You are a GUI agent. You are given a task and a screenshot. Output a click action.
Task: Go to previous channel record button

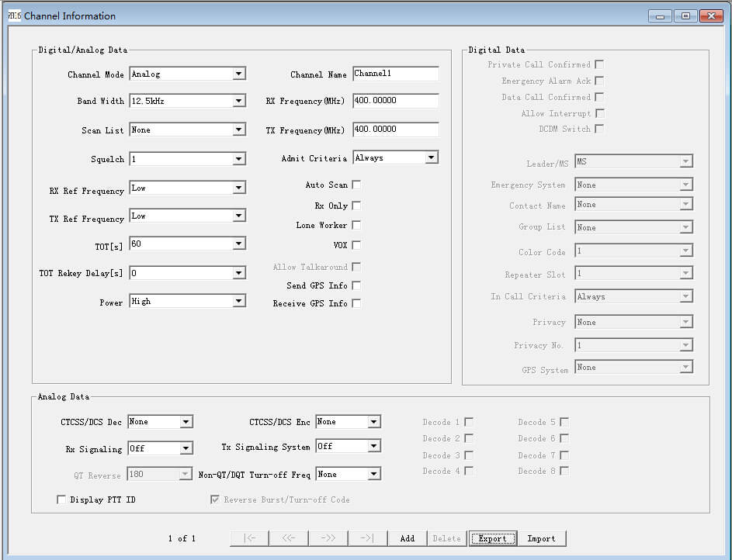(x=289, y=538)
